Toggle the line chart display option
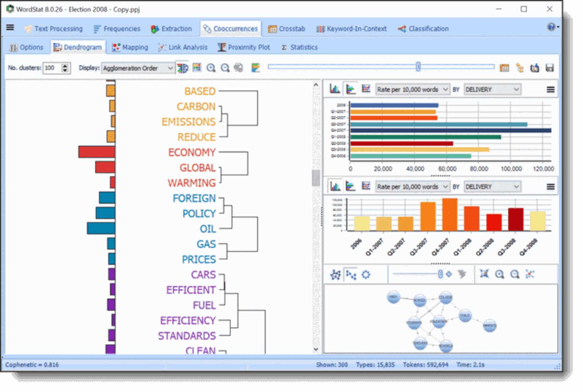The width and height of the screenshot is (583, 392). (x=366, y=89)
